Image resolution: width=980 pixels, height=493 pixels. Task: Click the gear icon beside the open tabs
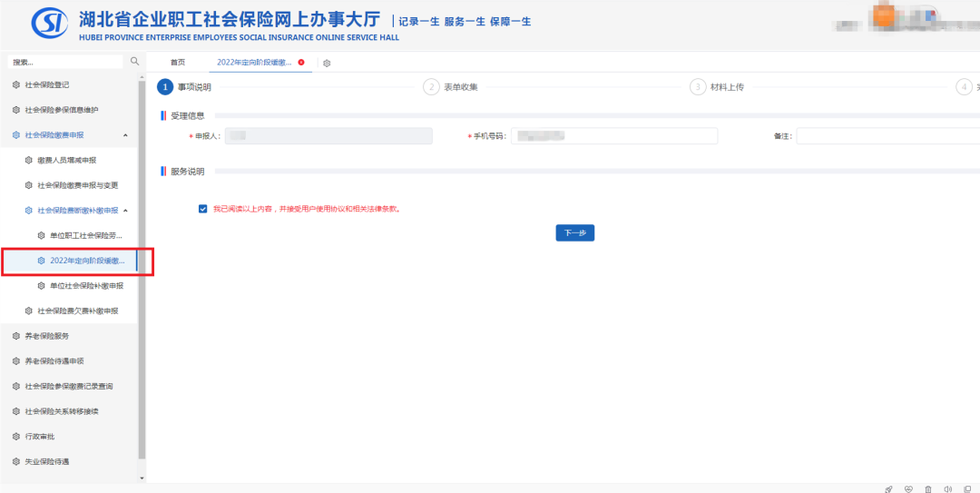click(327, 63)
